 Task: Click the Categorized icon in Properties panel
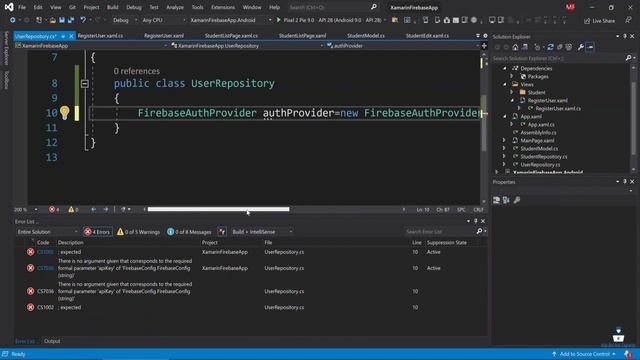(496, 200)
